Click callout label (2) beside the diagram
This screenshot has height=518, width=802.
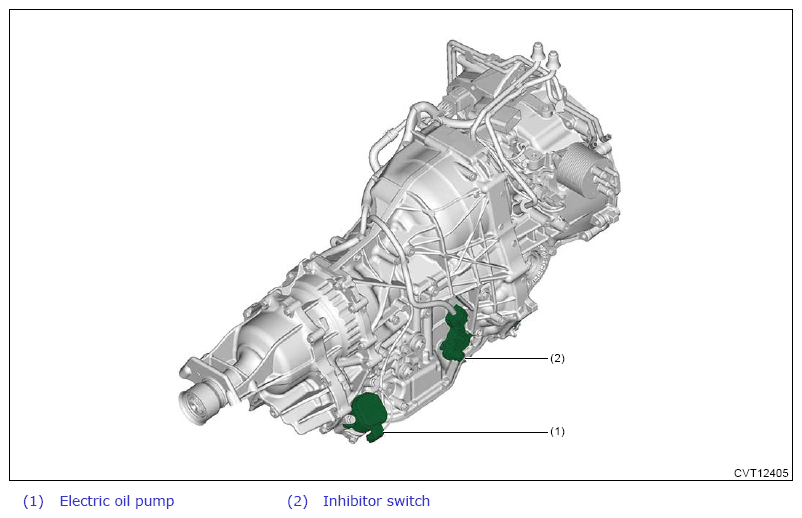click(557, 357)
